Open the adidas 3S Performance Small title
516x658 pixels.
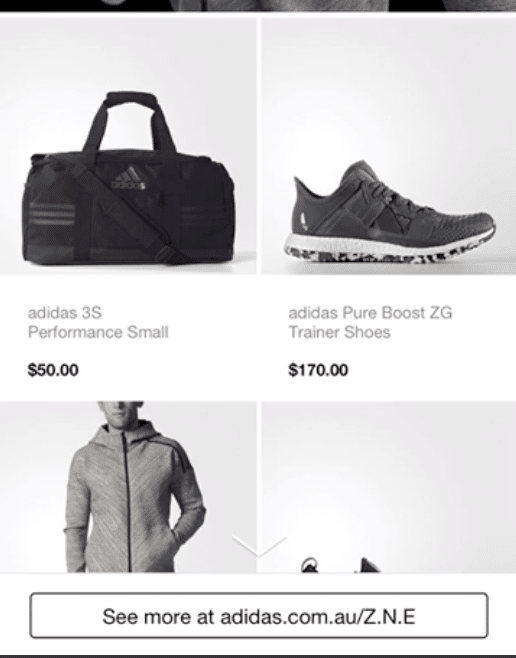[98, 322]
